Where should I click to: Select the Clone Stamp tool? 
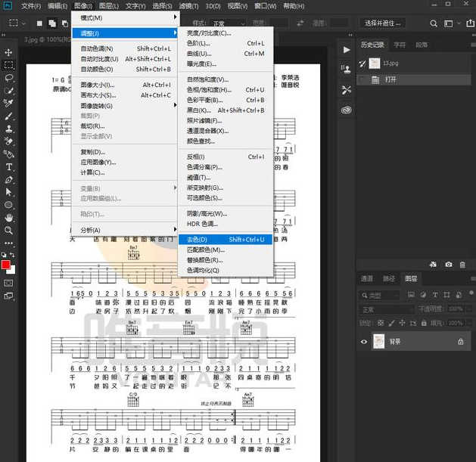point(8,129)
